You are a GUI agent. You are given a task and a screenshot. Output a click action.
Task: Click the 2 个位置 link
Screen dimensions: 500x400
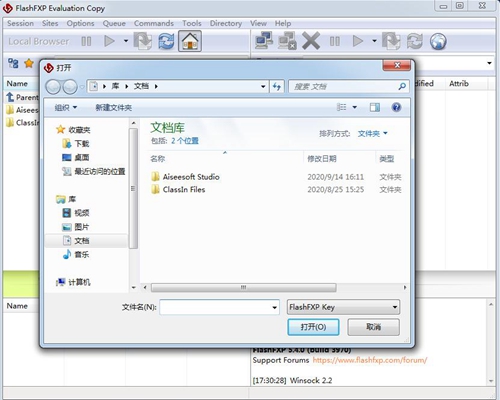click(x=185, y=141)
